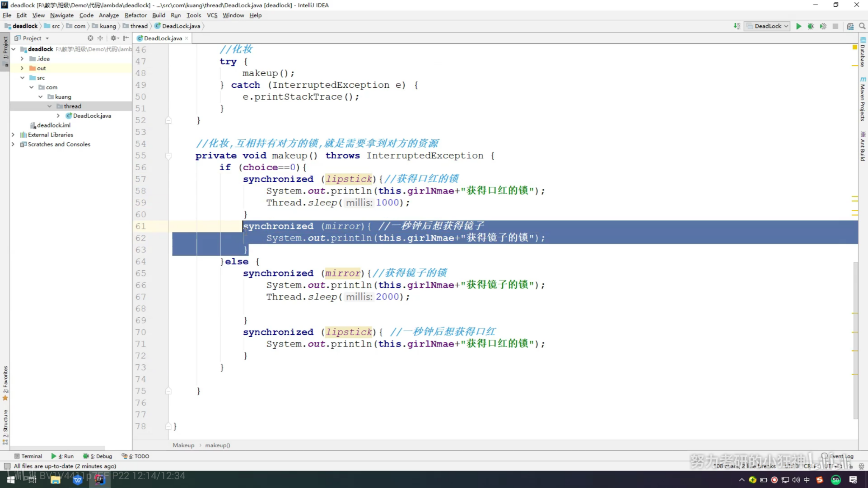868x488 pixels.
Task: Collapse the deadlock project root
Action: point(13,49)
